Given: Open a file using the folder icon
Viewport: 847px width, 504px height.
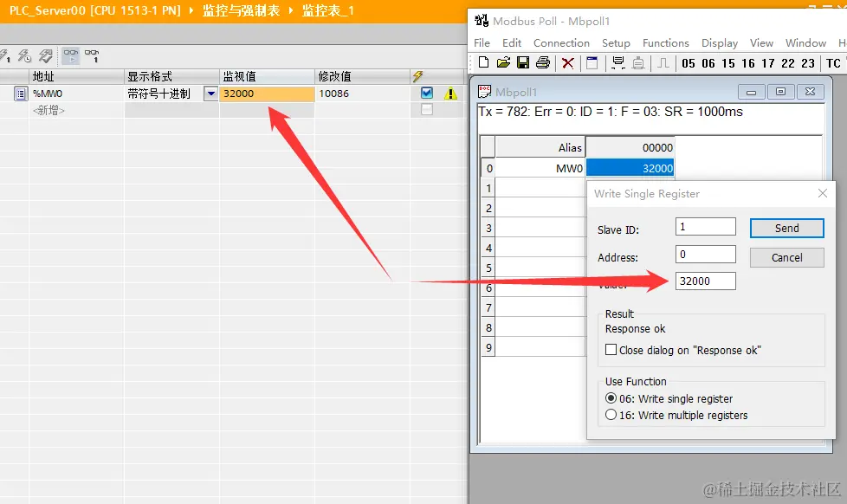Looking at the screenshot, I should tap(503, 62).
